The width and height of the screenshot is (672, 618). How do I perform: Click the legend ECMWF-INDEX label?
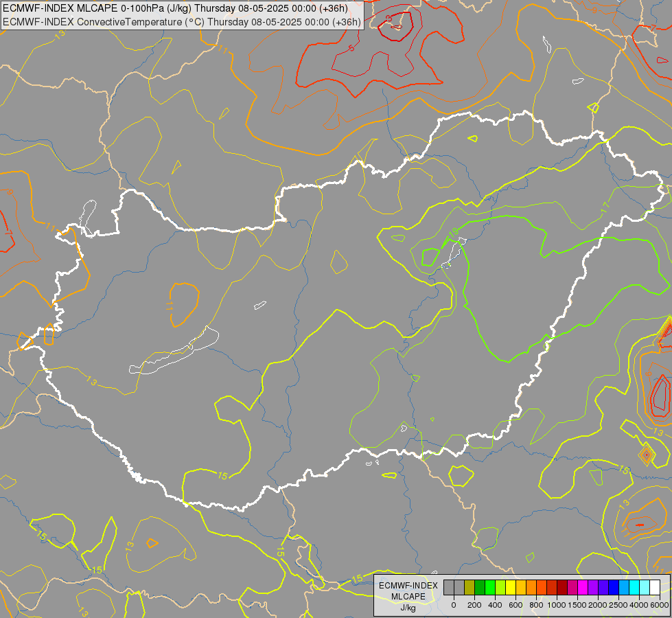click(x=408, y=586)
